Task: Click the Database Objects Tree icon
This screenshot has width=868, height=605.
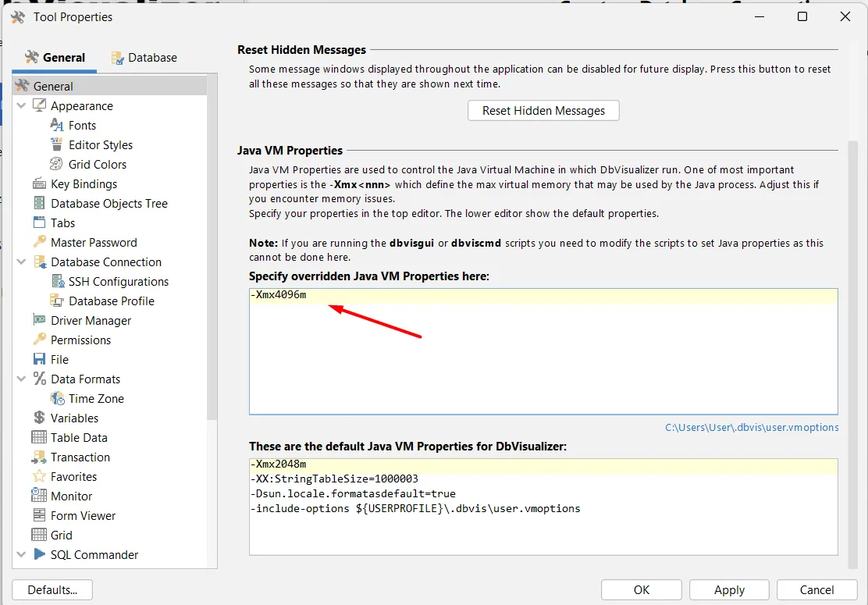Action: tap(39, 203)
